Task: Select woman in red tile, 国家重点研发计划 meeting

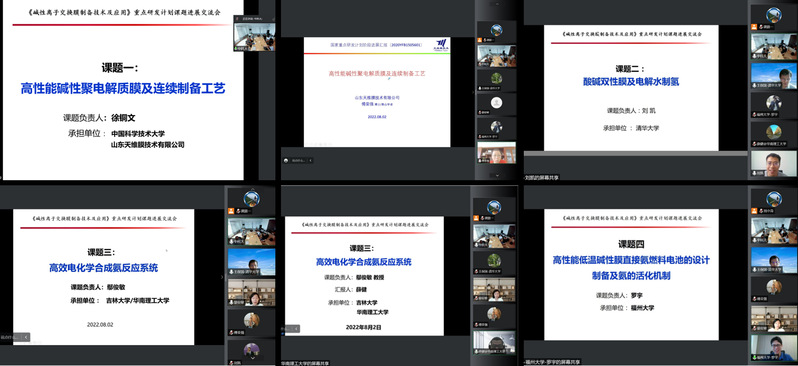Action: (x=497, y=153)
